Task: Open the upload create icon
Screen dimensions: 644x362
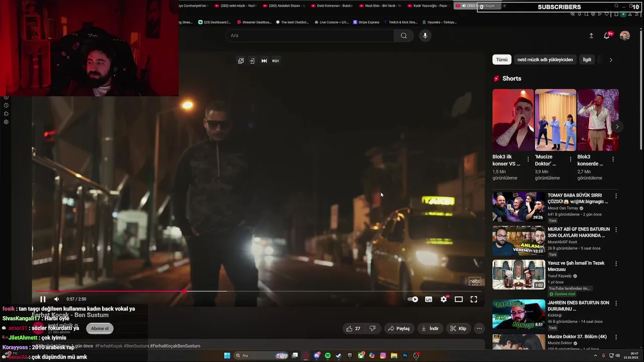Action: tap(591, 36)
